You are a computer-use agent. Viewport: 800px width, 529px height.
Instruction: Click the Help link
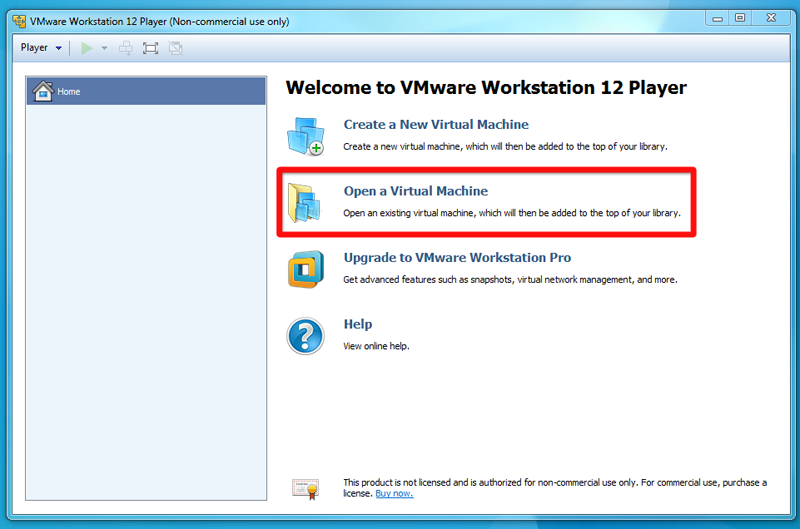tap(358, 324)
